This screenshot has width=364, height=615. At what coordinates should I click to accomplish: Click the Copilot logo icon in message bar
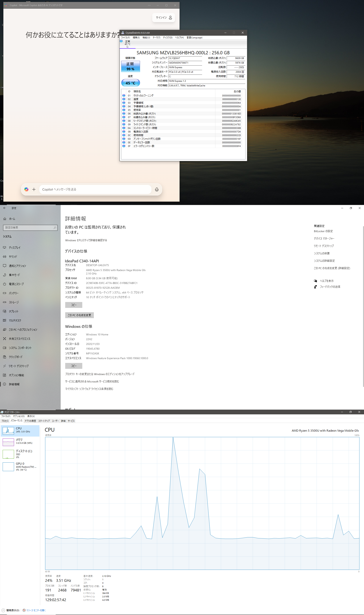click(26, 189)
